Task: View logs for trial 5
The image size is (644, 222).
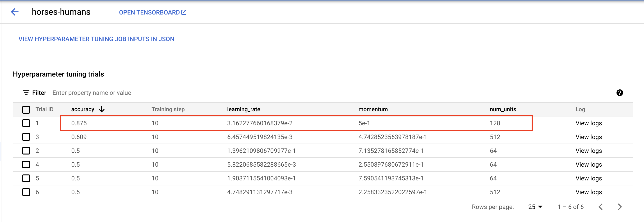Action: (589, 179)
